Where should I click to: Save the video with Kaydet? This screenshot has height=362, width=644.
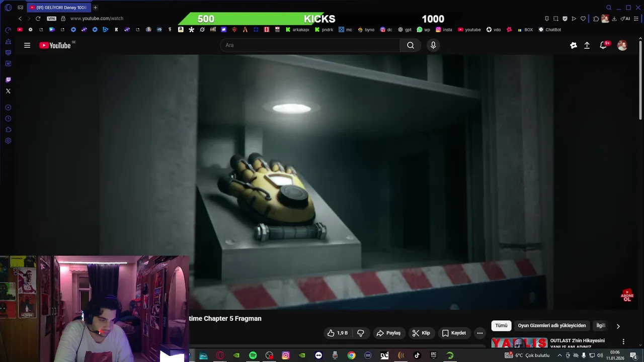click(x=454, y=333)
